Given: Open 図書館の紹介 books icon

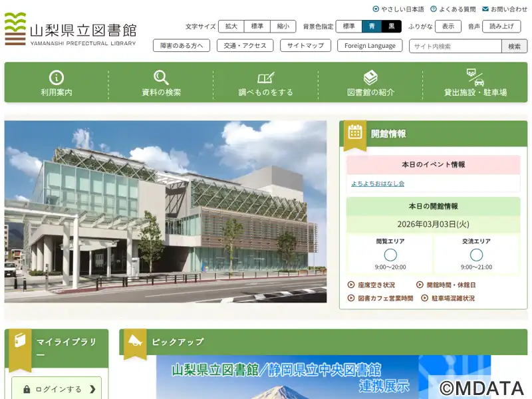Looking at the screenshot, I should [x=370, y=77].
